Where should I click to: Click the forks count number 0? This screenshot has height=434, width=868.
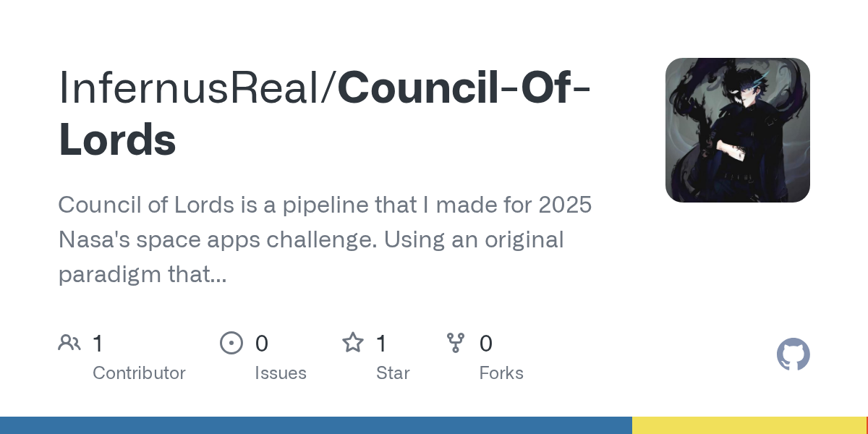[486, 344]
